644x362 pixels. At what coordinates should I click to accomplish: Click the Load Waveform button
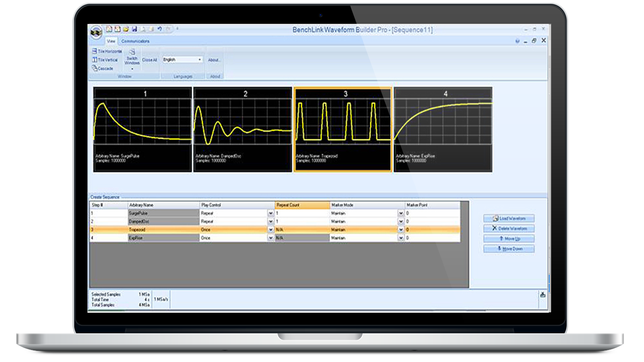click(509, 218)
